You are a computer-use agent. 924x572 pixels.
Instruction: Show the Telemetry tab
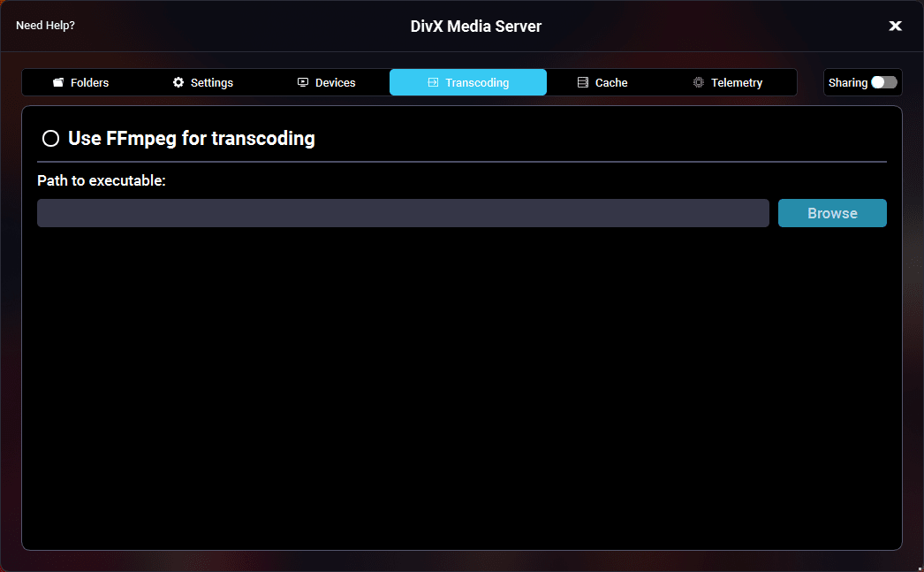(x=736, y=82)
